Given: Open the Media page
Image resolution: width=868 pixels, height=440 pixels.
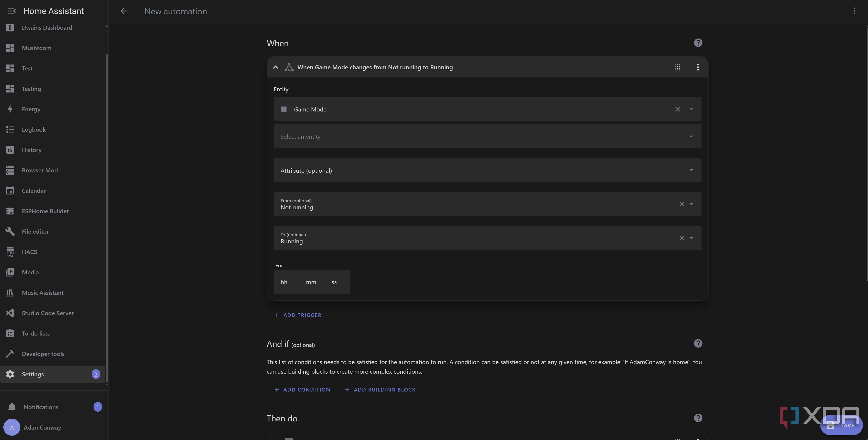Looking at the screenshot, I should [x=53, y=272].
